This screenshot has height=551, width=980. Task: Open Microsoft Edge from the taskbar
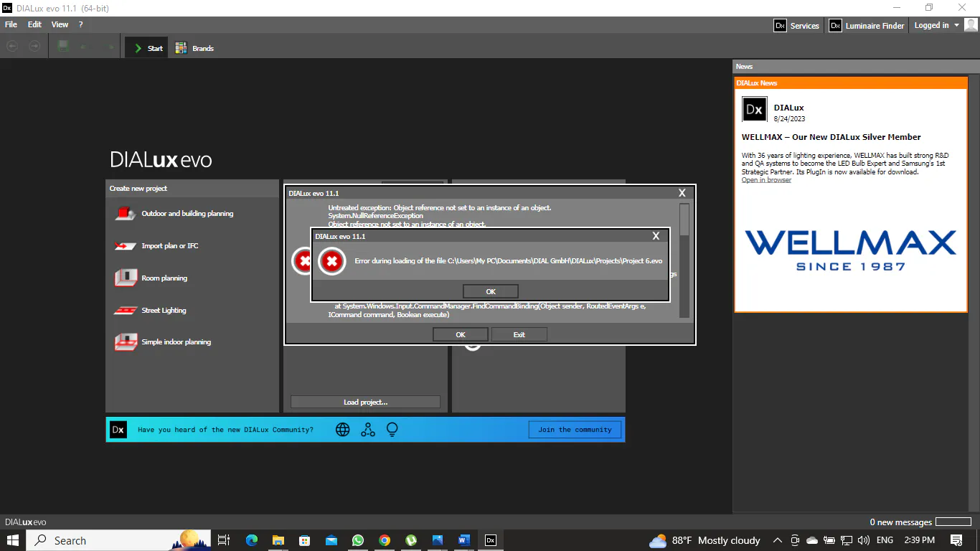(x=252, y=540)
